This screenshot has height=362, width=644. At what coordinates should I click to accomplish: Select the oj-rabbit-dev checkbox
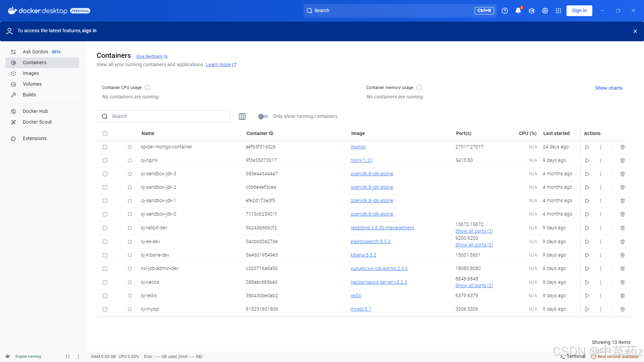105,228
